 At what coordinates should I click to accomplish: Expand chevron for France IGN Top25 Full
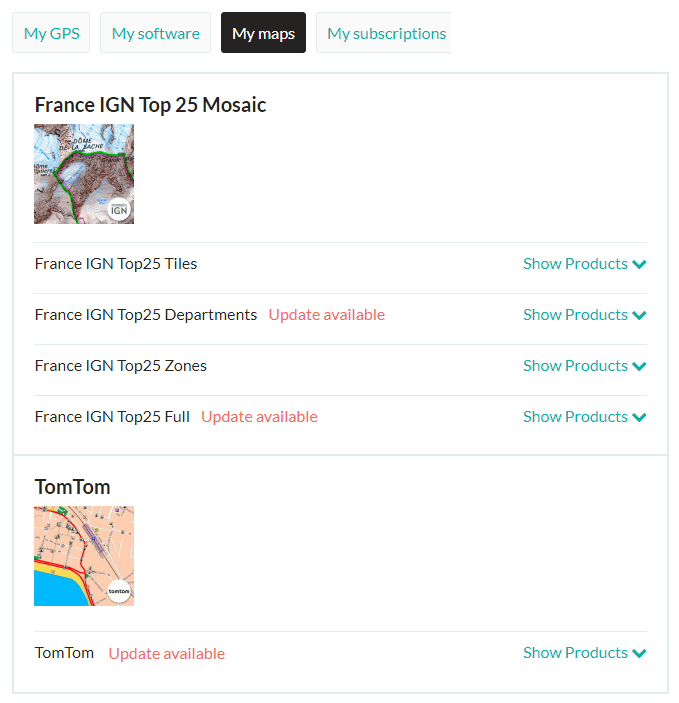click(639, 418)
